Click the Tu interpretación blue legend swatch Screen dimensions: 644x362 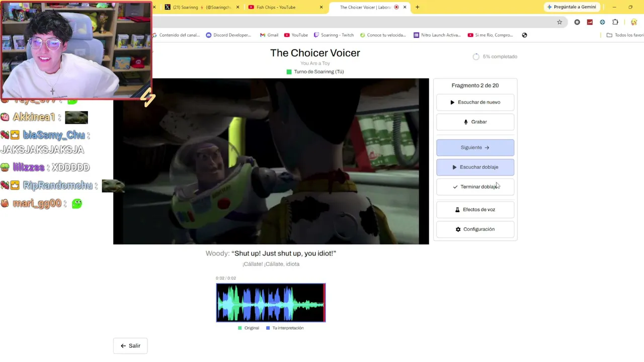click(268, 328)
